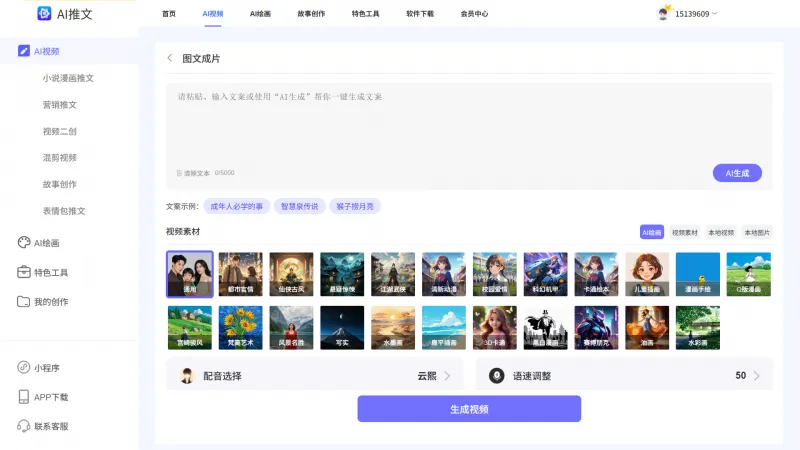This screenshot has width=800, height=450.
Task: Select the 写实 style thumbnail
Action: tap(342, 328)
